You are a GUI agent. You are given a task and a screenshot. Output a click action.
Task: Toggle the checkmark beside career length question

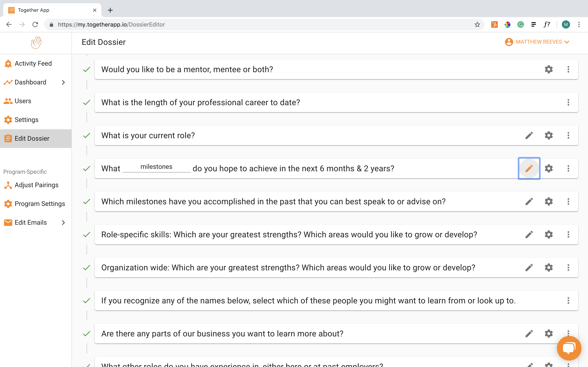click(87, 102)
